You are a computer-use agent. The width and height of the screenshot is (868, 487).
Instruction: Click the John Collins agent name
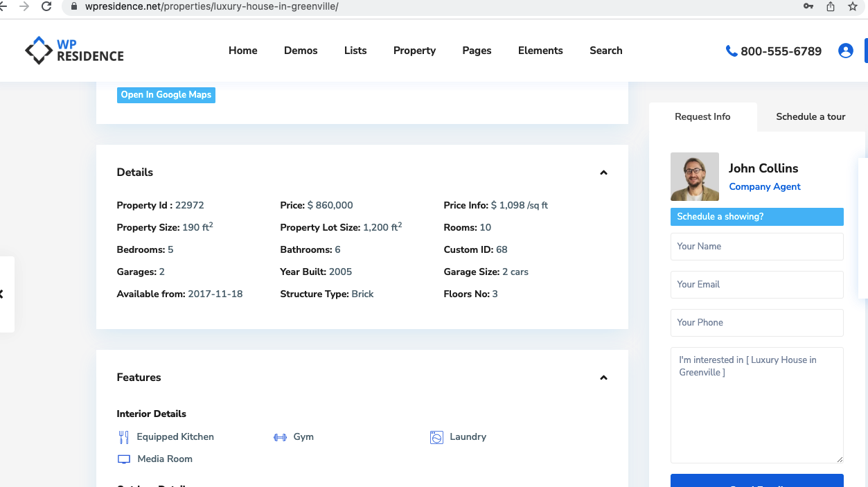coord(763,168)
